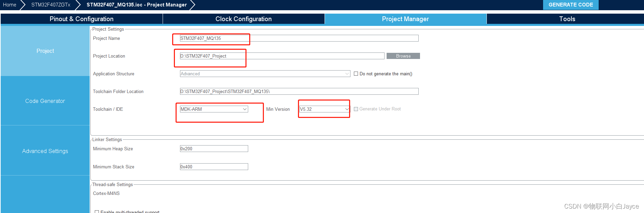Open the Toolchain / IDE dropdown
The image size is (644, 213).
click(x=214, y=109)
